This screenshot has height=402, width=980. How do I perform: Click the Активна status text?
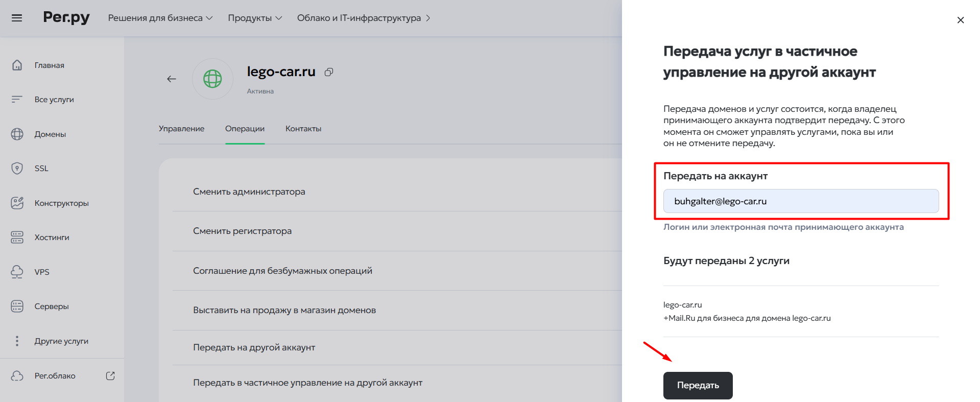[x=260, y=91]
